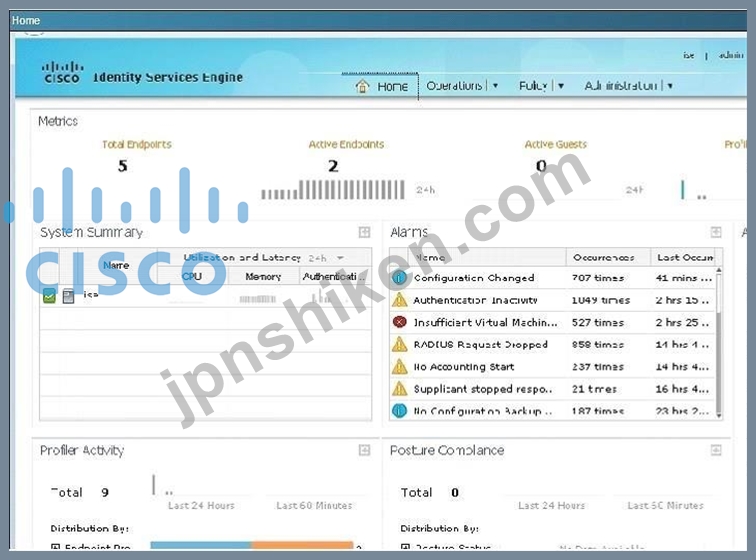Click the admin user link

(731, 55)
